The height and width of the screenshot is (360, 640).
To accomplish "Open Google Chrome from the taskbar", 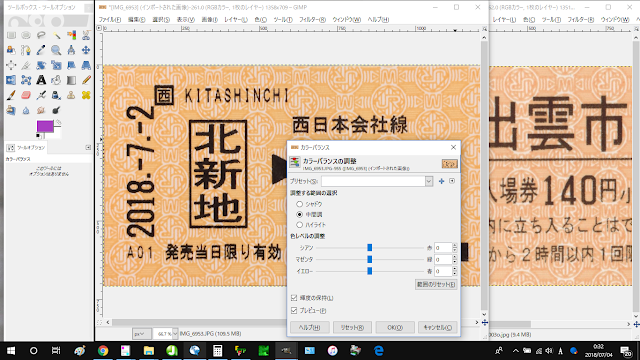I will click(103, 351).
